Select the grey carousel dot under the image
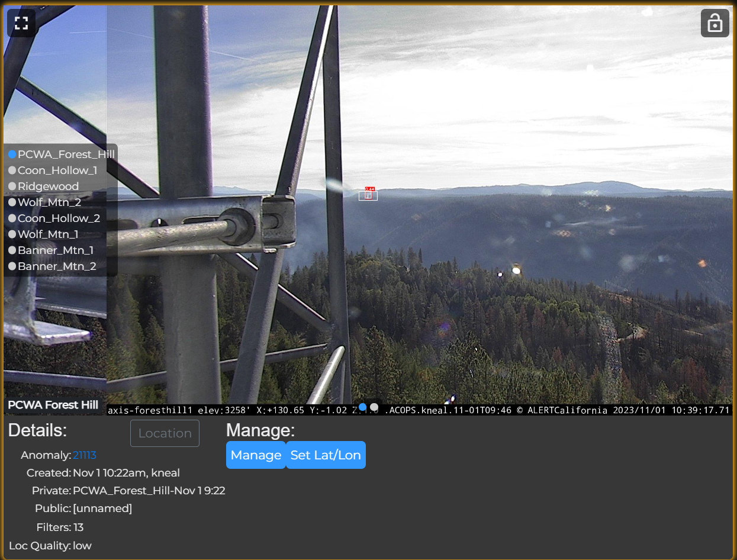This screenshot has width=737, height=560. 374,407
